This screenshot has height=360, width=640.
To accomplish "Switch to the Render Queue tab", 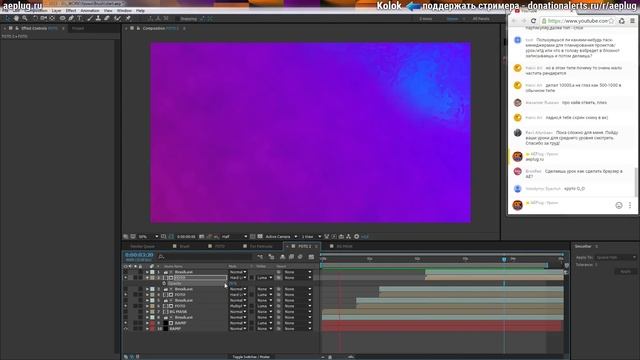I will tap(142, 247).
